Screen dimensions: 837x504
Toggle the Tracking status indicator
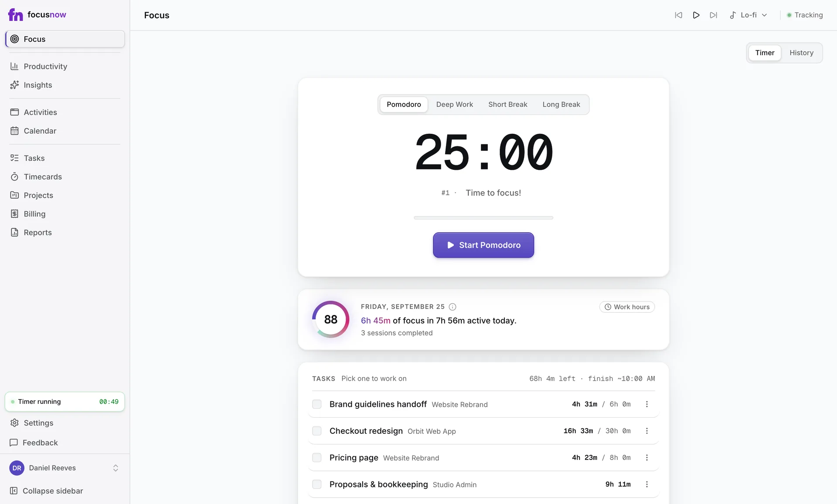click(x=805, y=15)
